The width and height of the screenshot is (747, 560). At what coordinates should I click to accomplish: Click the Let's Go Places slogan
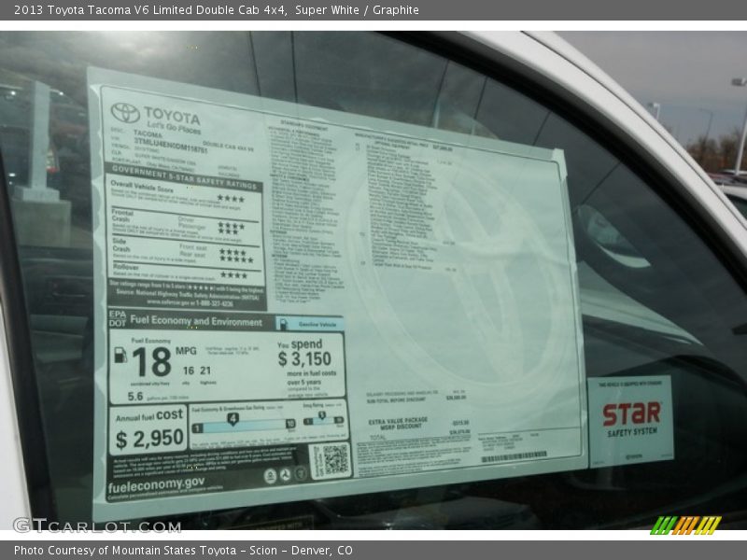174,128
